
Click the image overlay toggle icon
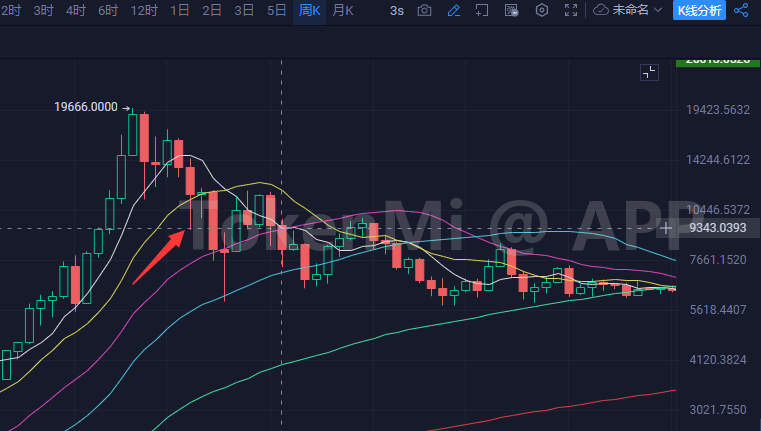[x=512, y=10]
